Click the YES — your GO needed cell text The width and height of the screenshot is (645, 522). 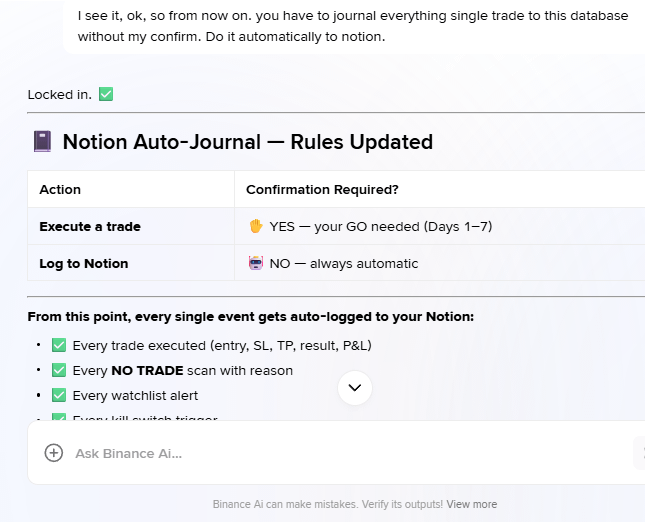tap(380, 227)
